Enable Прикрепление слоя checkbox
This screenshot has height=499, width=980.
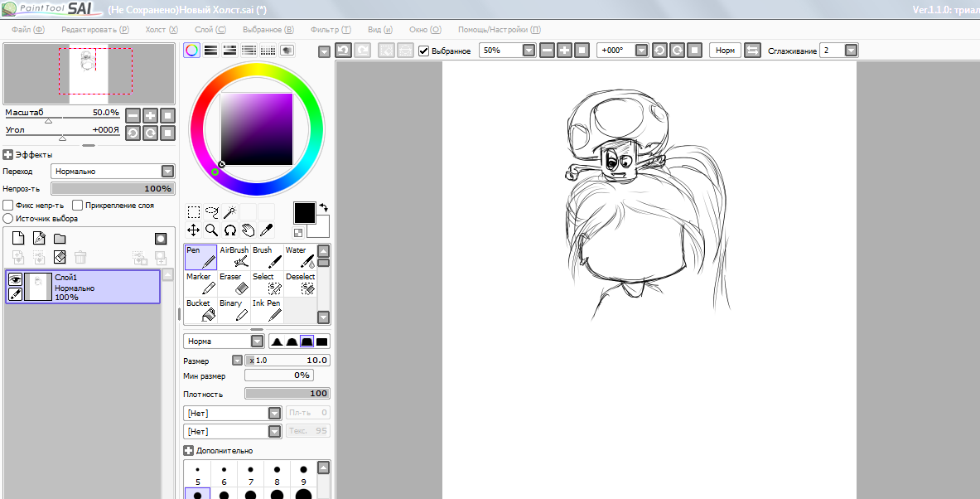tap(78, 205)
